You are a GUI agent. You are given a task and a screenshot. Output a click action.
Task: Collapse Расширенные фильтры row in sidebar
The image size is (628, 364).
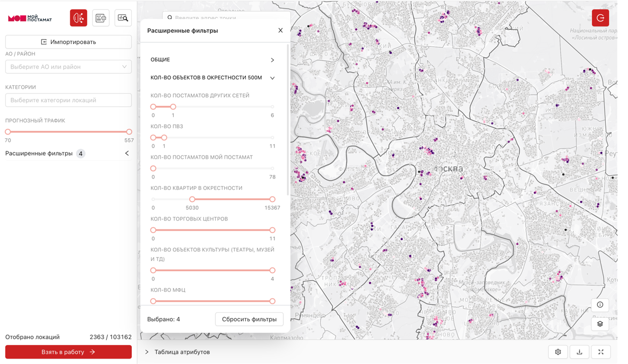pyautogui.click(x=127, y=153)
